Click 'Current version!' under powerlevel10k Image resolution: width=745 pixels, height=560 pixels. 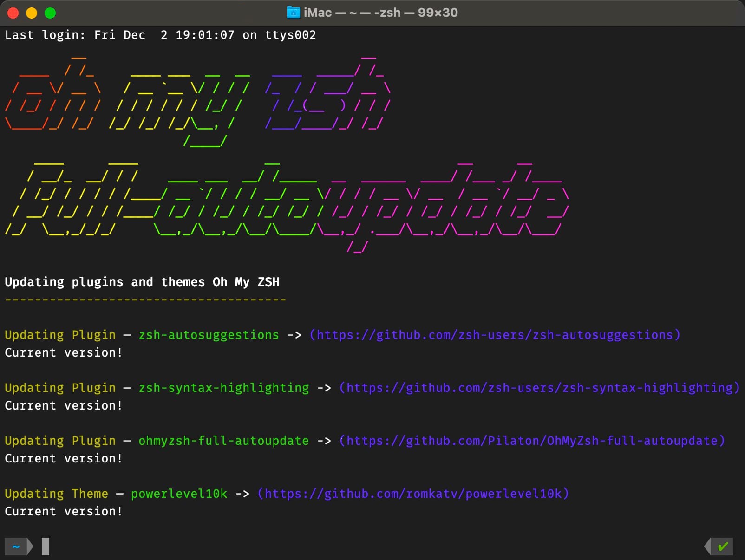pyautogui.click(x=64, y=512)
